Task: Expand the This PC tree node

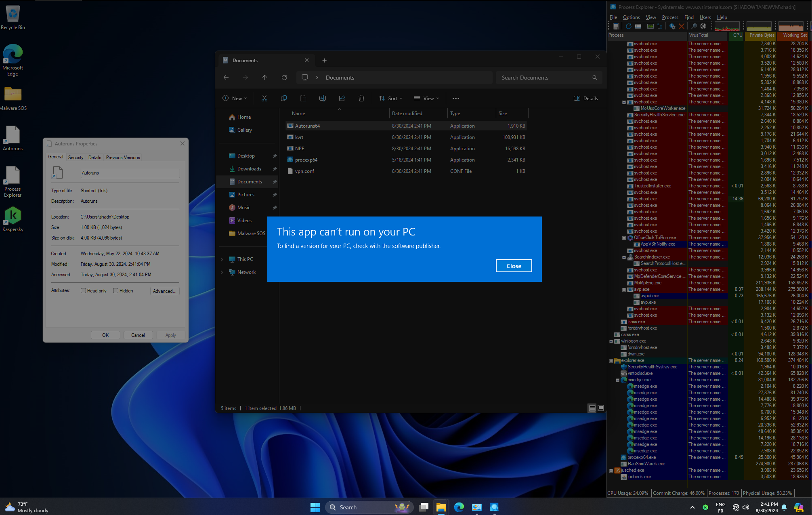Action: coord(222,259)
